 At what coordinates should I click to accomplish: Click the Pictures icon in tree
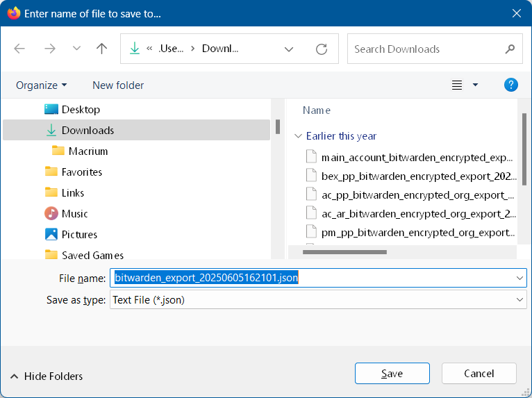pos(51,234)
